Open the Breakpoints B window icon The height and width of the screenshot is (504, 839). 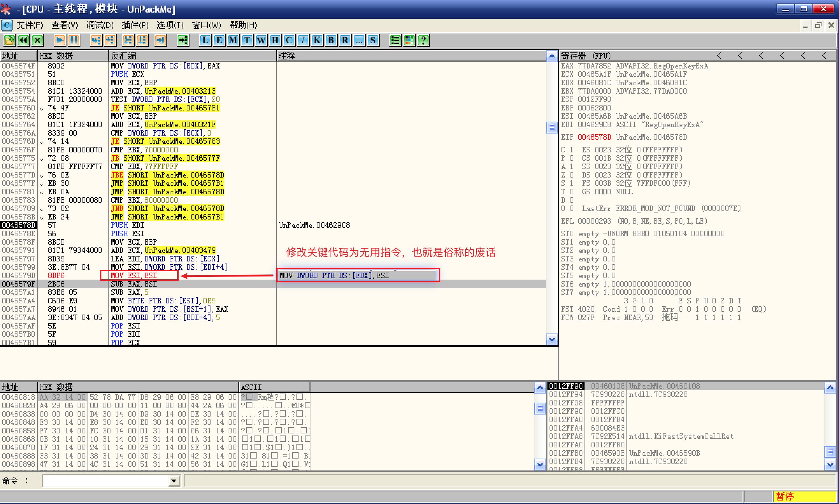click(331, 40)
